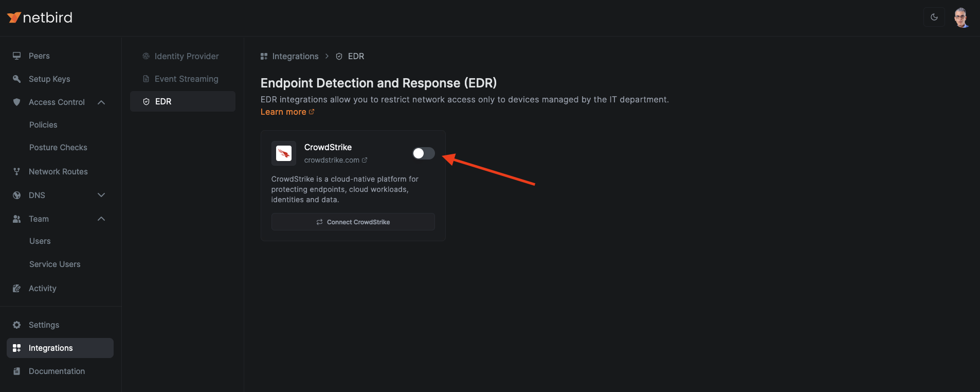Click the breadcrumb EDR shield icon
The height and width of the screenshot is (392, 980).
pyautogui.click(x=339, y=56)
